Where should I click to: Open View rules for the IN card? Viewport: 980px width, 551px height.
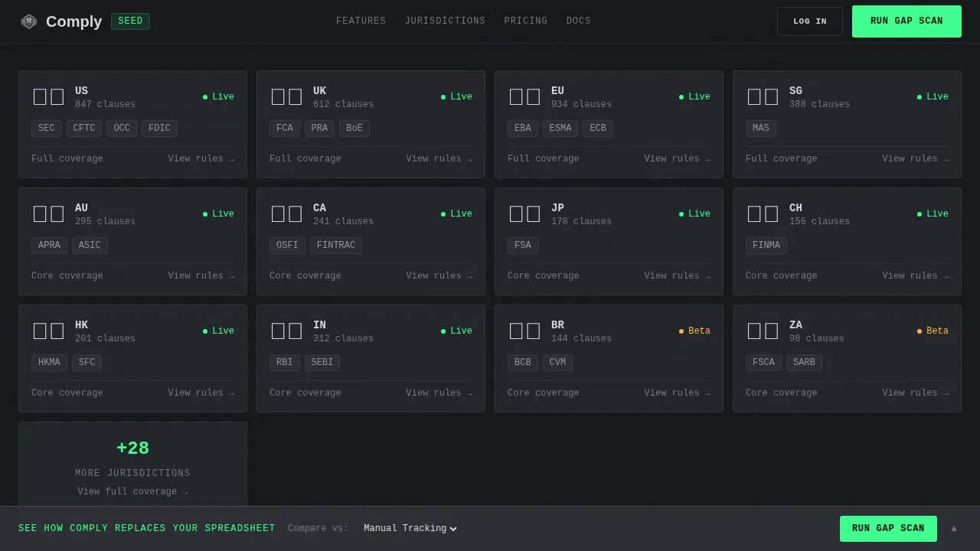pos(439,393)
